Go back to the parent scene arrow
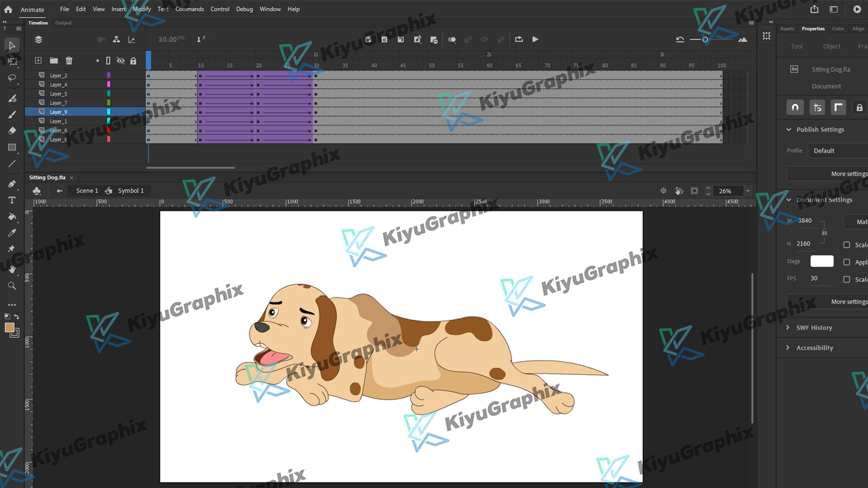868x488 pixels. point(60,191)
